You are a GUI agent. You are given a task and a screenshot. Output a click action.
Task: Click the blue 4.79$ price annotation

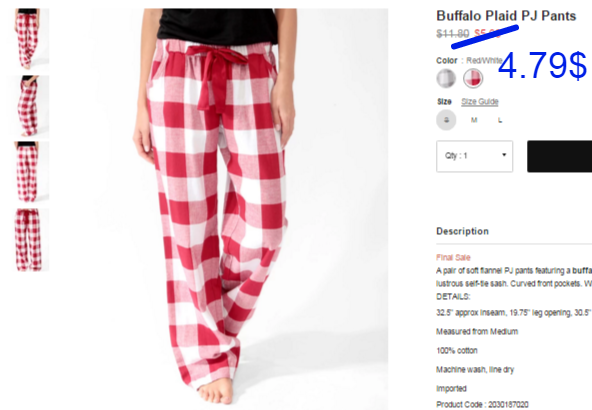point(542,65)
